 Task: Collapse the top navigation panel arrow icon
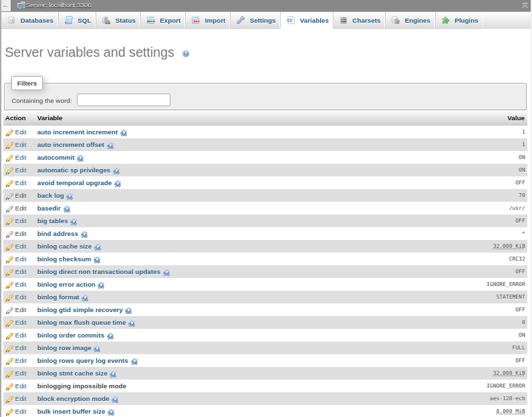(525, 5)
